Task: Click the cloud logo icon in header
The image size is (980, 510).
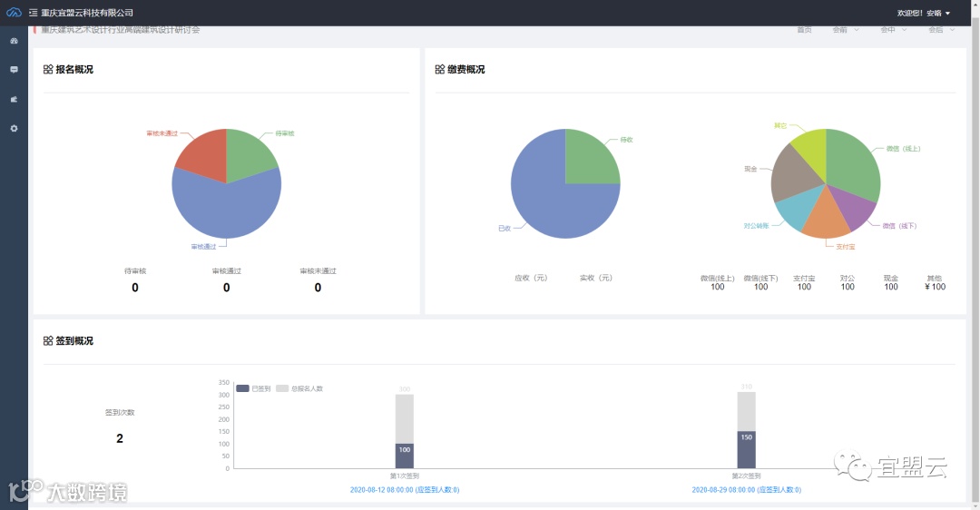Action: pos(14,13)
